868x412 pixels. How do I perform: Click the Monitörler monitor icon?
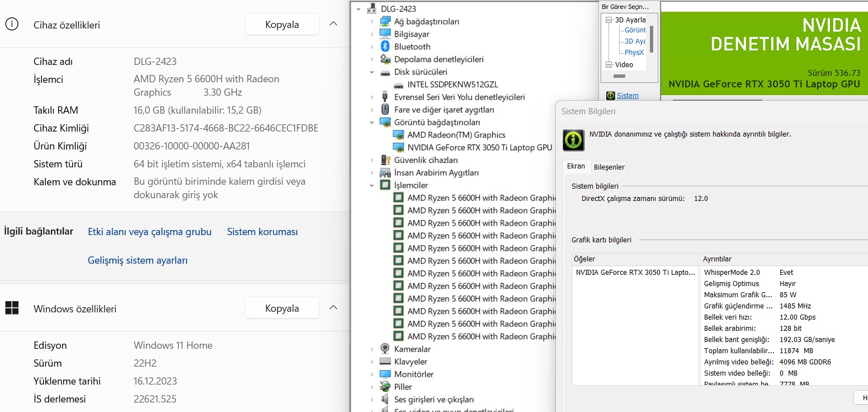coord(385,374)
